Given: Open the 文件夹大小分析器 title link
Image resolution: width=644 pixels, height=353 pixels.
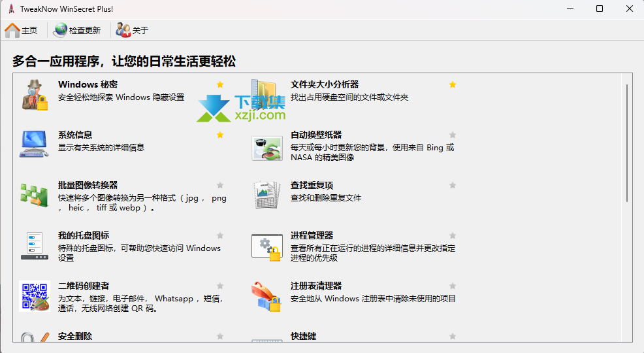Looking at the screenshot, I should pyautogui.click(x=325, y=85).
